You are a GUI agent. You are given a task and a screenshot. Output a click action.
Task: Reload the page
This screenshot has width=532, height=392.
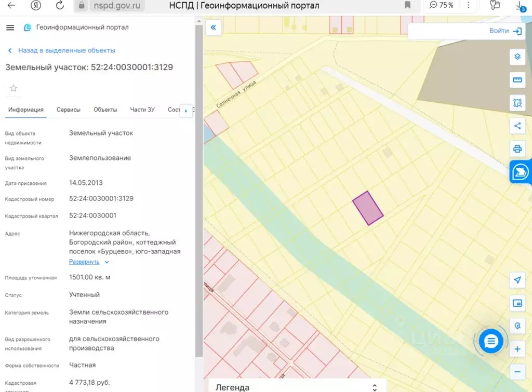point(60,5)
